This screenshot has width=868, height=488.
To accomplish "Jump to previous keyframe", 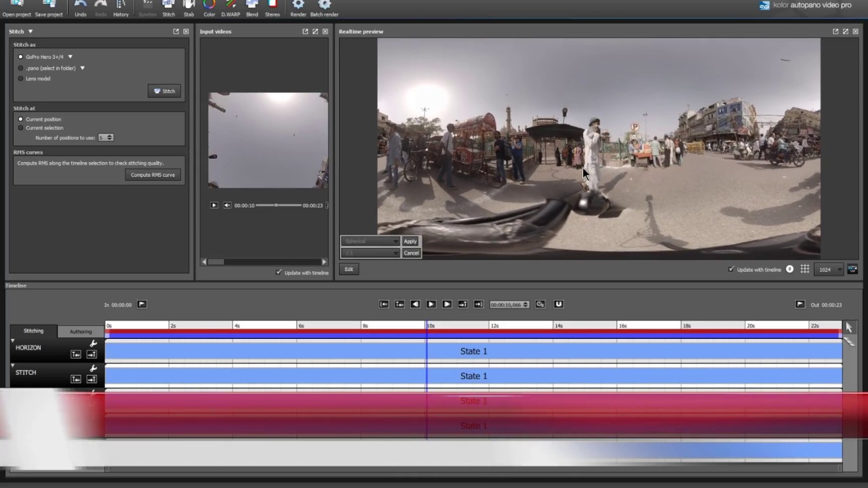I will click(399, 304).
